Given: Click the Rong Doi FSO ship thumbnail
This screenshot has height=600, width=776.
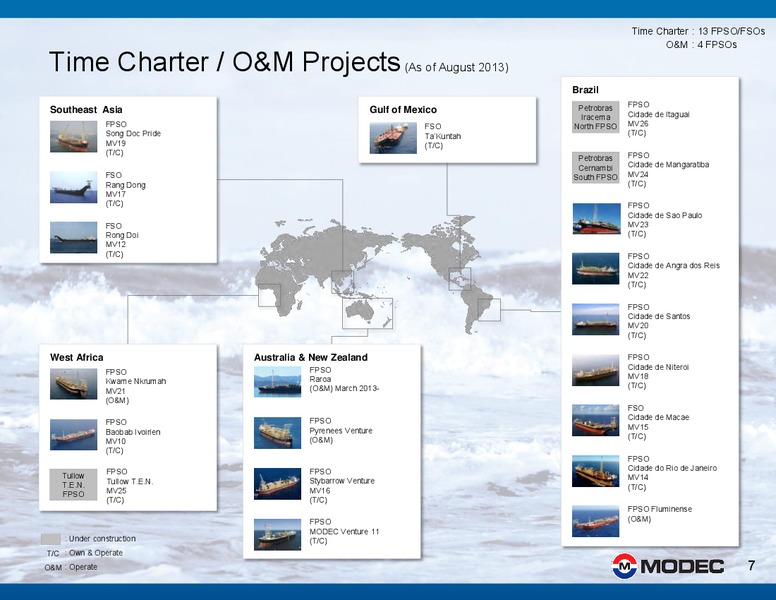Looking at the screenshot, I should point(73,238).
